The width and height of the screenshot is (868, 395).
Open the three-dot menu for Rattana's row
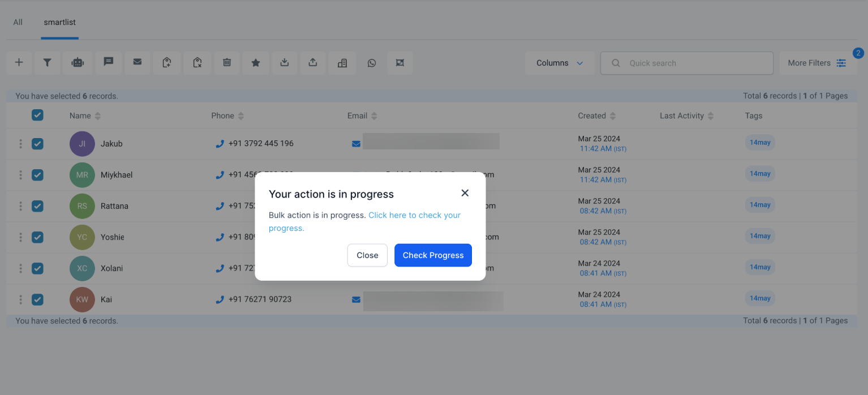[21, 206]
